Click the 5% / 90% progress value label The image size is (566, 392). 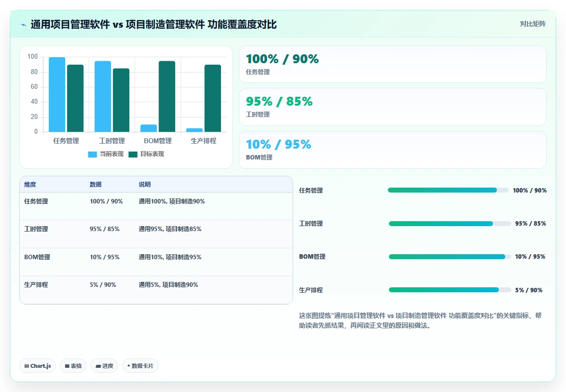(x=529, y=290)
